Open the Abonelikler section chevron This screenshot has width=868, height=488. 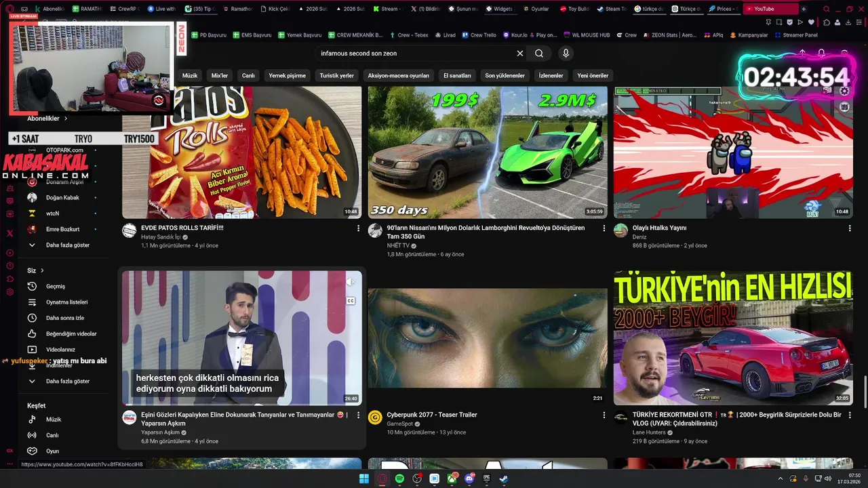pyautogui.click(x=66, y=119)
